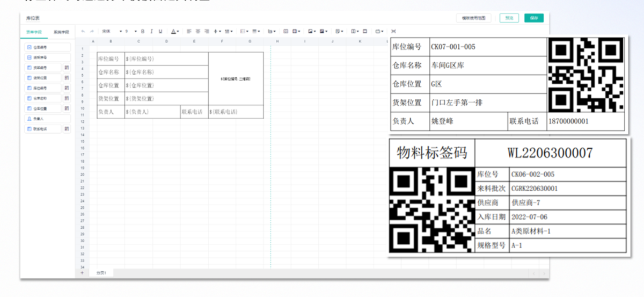Image resolution: width=644 pixels, height=297 pixels.
Task: Click the sheet scroll-right arrow at bottom
Action: click(543, 274)
